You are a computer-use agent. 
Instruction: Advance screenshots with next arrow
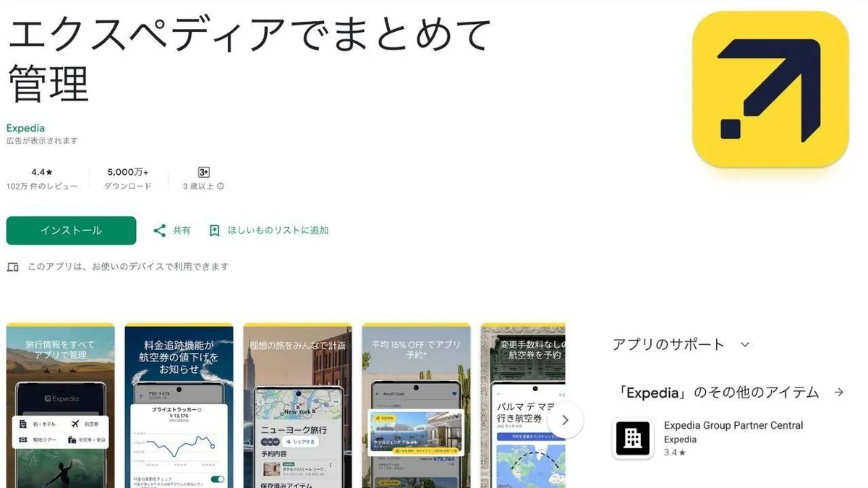pyautogui.click(x=566, y=420)
